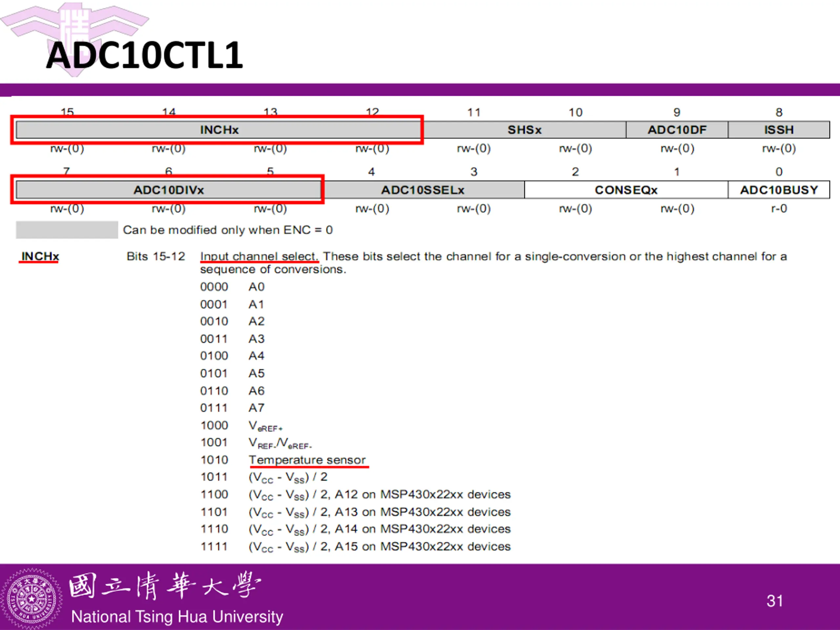
Task: Click the '0111 A7' channel row
Action: click(232, 408)
